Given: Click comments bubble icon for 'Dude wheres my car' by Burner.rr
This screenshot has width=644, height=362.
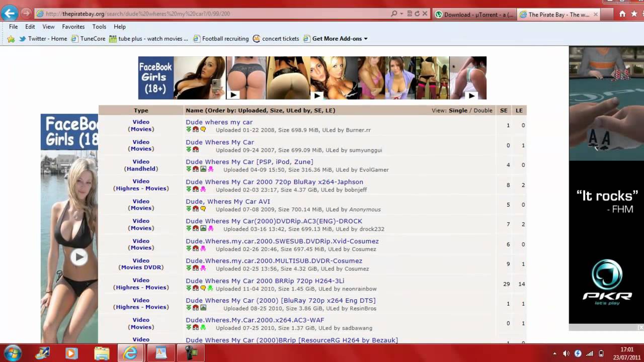Looking at the screenshot, I should tap(203, 129).
